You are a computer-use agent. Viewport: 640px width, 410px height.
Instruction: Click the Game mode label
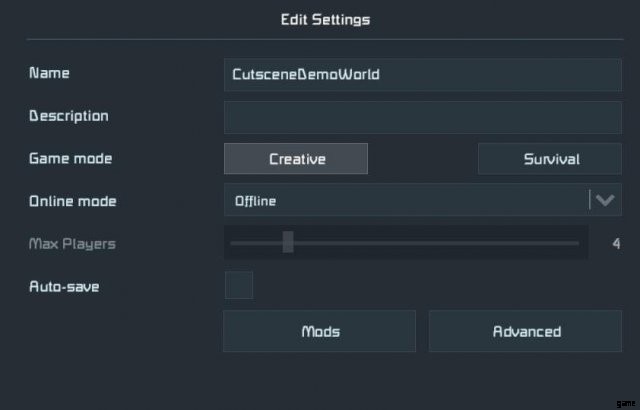point(71,158)
